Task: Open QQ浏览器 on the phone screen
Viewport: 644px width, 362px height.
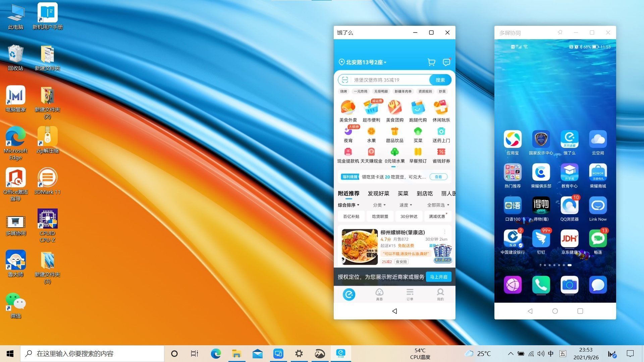Action: tap(569, 205)
